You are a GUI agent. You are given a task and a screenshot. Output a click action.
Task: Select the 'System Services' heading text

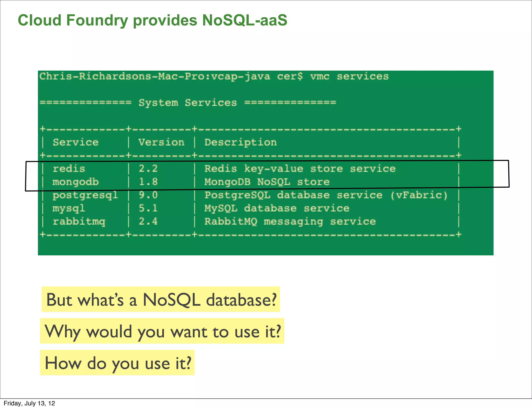[x=188, y=103]
